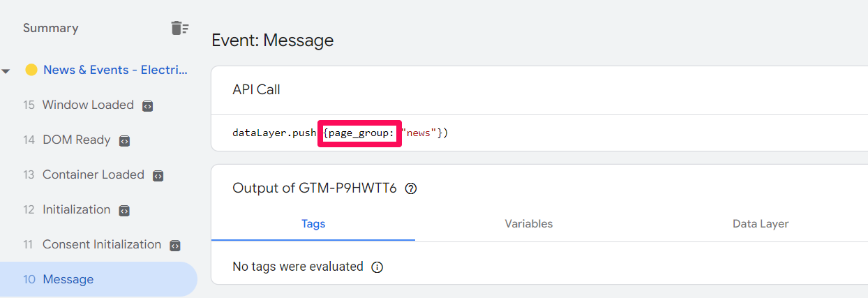This screenshot has height=298, width=868.
Task: Switch to the Variables tab
Action: pos(528,224)
